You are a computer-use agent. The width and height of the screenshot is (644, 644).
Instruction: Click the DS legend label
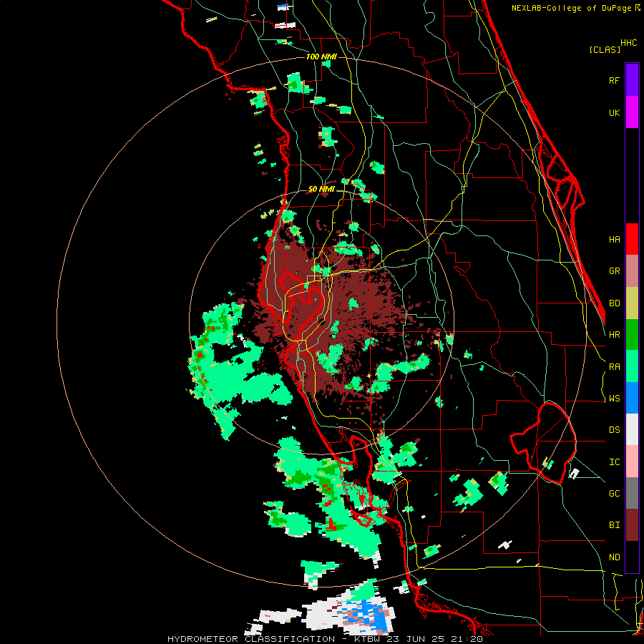point(614,430)
